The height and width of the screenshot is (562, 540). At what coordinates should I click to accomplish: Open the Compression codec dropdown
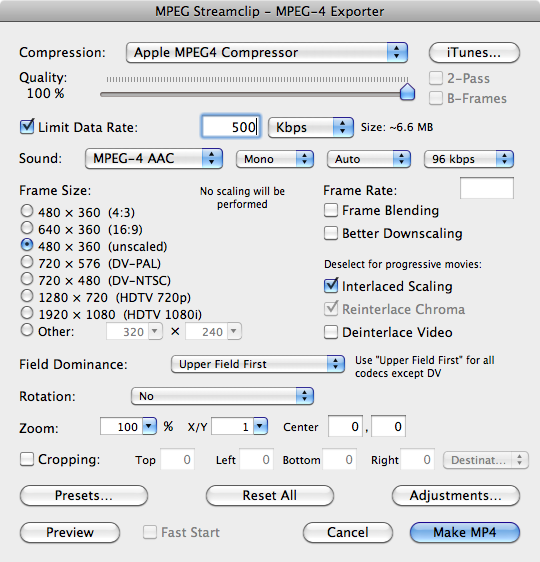[x=267, y=53]
